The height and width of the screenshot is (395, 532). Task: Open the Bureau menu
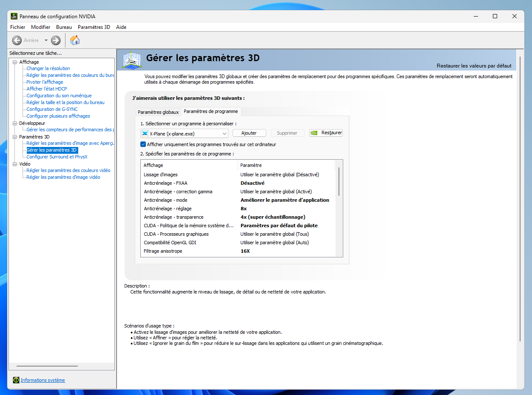pos(64,27)
